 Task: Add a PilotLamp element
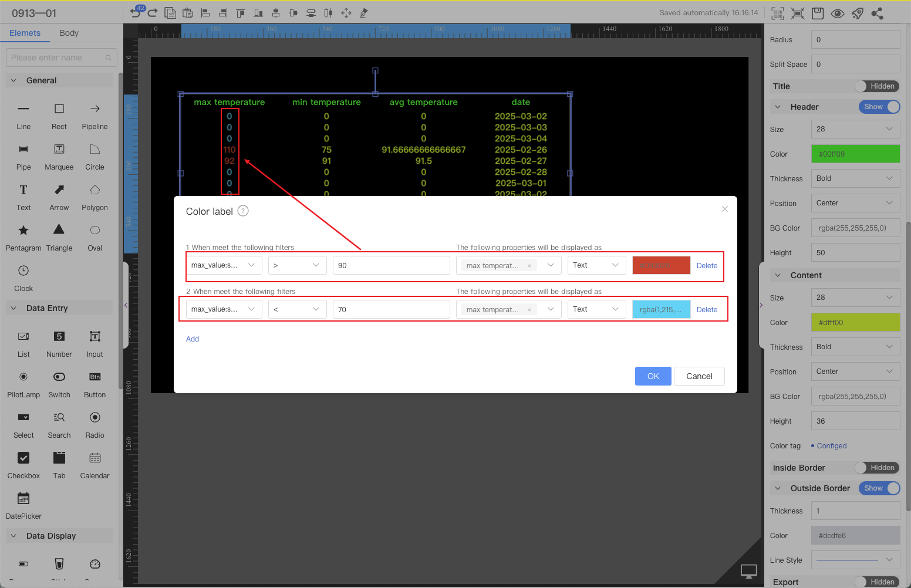tap(23, 377)
